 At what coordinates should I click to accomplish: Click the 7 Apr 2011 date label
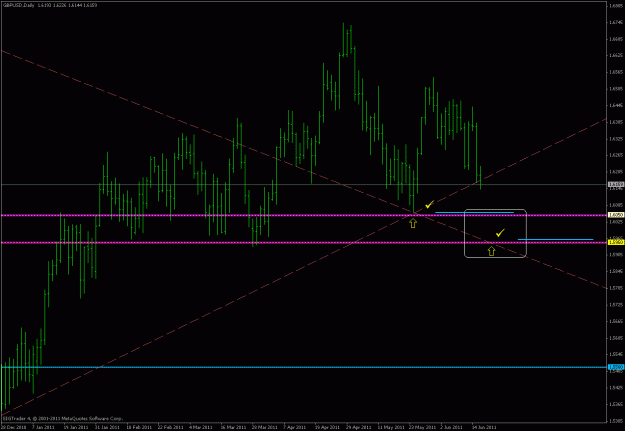click(x=297, y=426)
